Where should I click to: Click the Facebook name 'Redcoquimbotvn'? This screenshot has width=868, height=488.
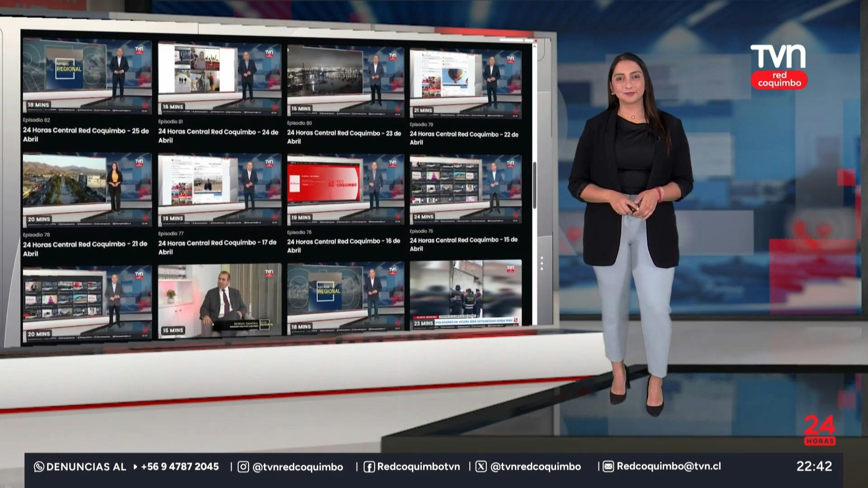pyautogui.click(x=419, y=467)
